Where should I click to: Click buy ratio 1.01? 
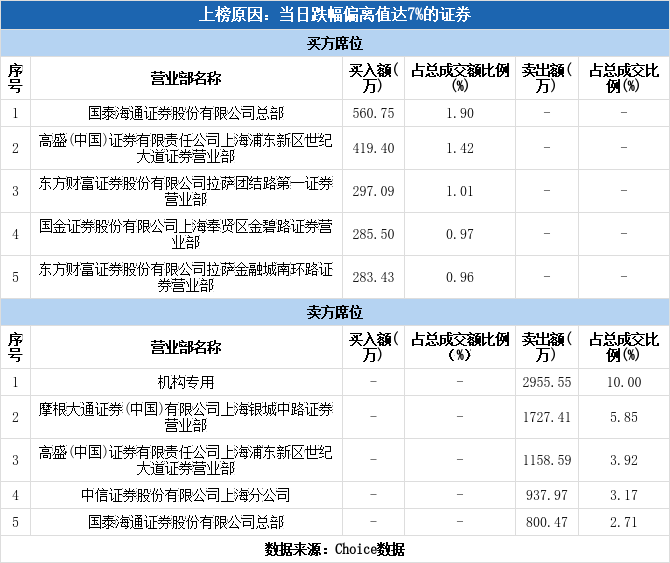click(x=460, y=191)
